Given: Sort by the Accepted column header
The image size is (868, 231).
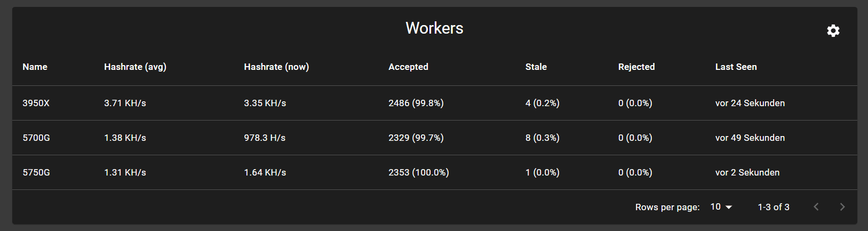Looking at the screenshot, I should point(408,67).
